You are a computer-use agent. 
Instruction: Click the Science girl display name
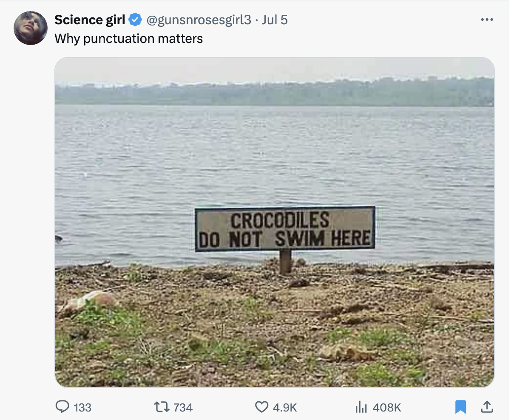(90, 20)
